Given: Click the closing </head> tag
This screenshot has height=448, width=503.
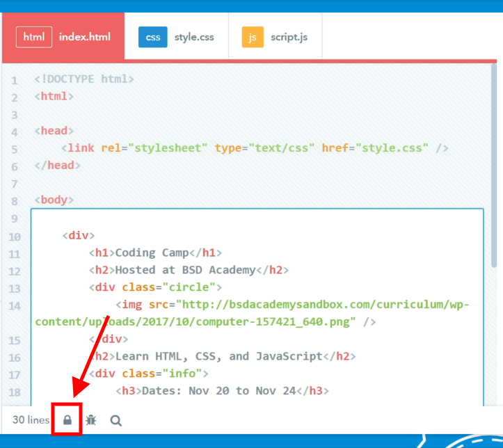Looking at the screenshot, I should pos(58,166).
